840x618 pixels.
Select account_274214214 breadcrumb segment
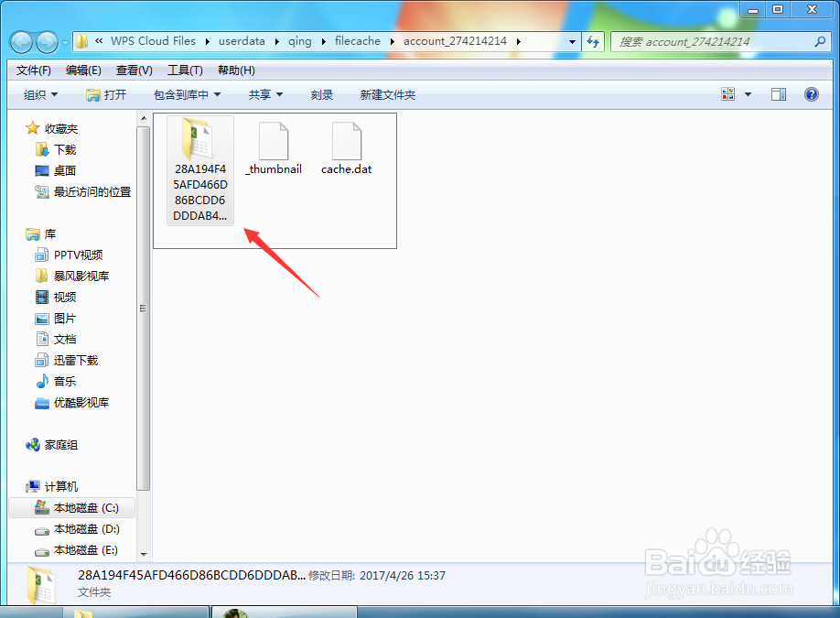click(x=455, y=41)
